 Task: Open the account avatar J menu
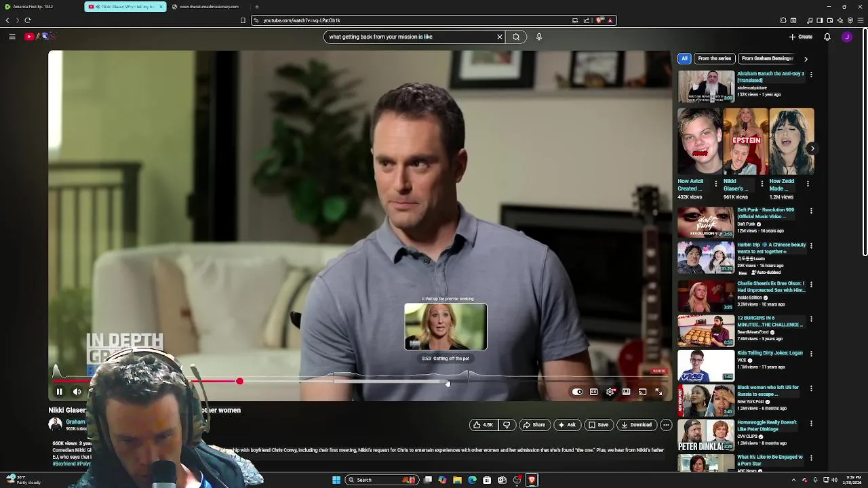847,37
